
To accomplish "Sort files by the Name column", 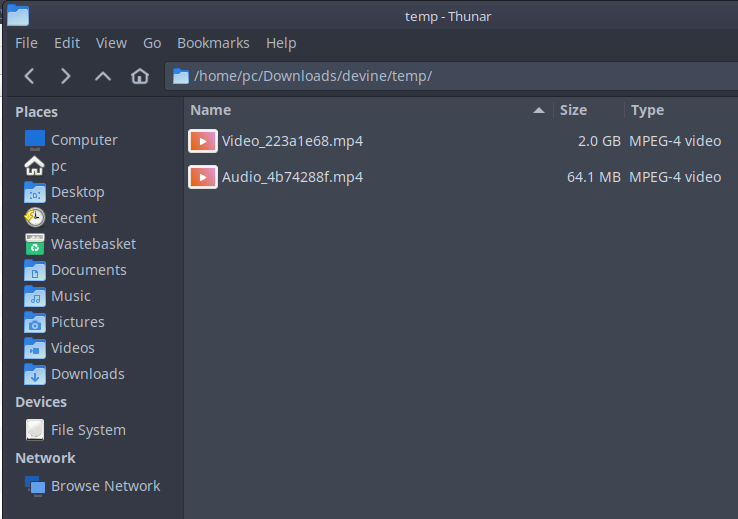I will 360,110.
